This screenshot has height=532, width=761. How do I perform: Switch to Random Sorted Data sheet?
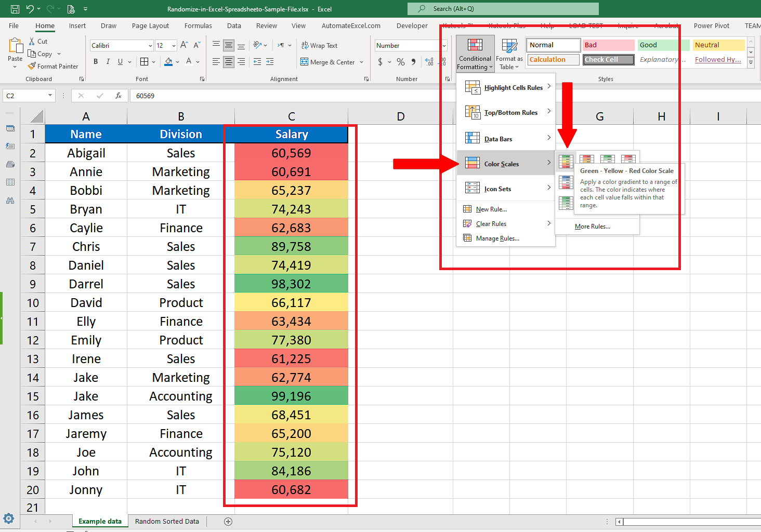point(167,522)
